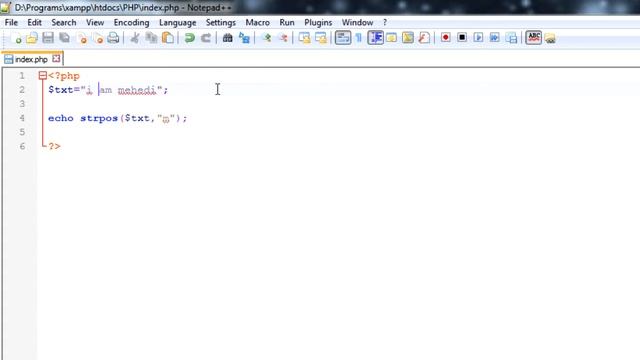640x360 pixels.
Task: Open the Plugins menu
Action: (x=318, y=22)
